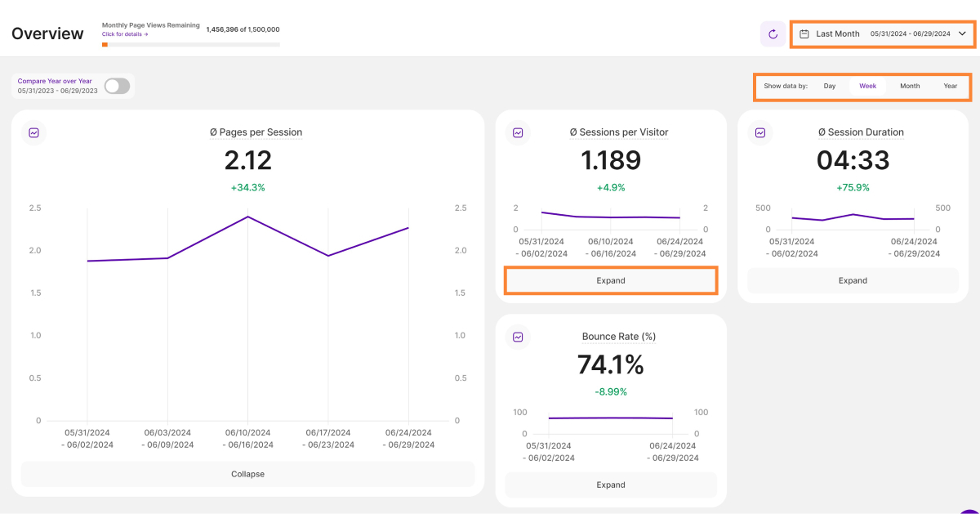This screenshot has width=980, height=514.
Task: Click the Session Duration chart icon
Action: [x=760, y=132]
